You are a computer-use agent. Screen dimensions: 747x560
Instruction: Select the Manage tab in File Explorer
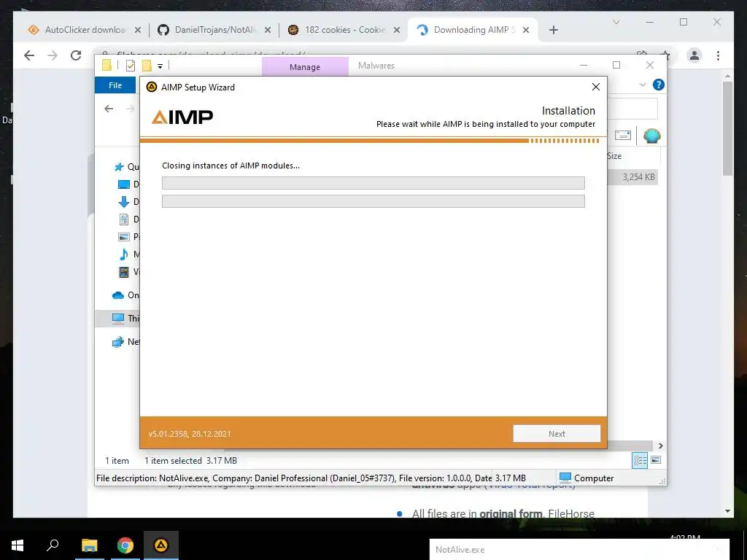(x=305, y=67)
